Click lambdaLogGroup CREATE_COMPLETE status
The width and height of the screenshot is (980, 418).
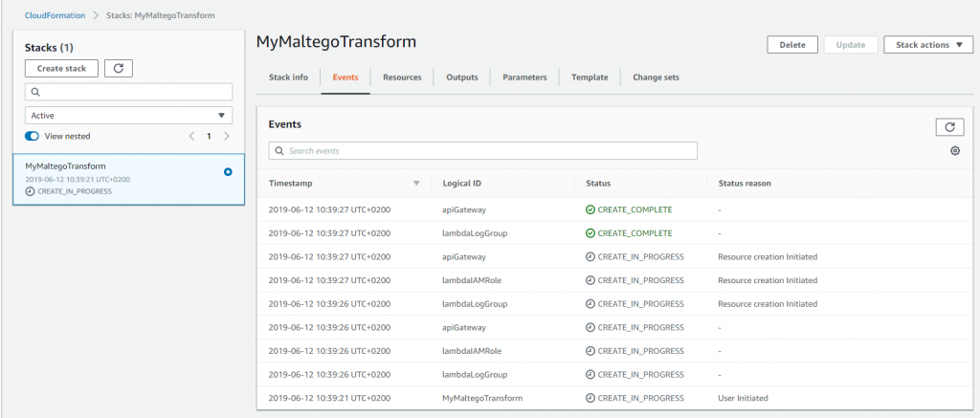click(x=629, y=233)
